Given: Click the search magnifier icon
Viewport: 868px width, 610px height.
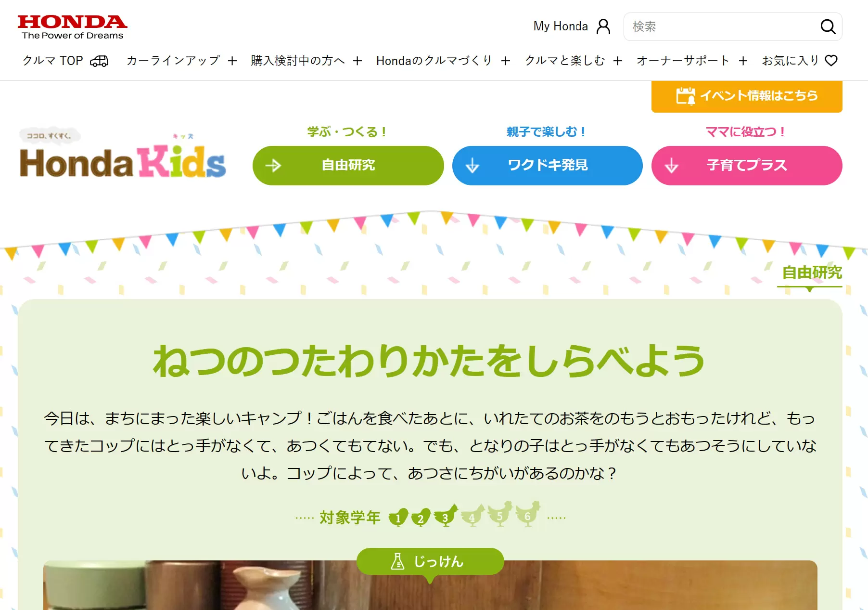Looking at the screenshot, I should (x=828, y=26).
